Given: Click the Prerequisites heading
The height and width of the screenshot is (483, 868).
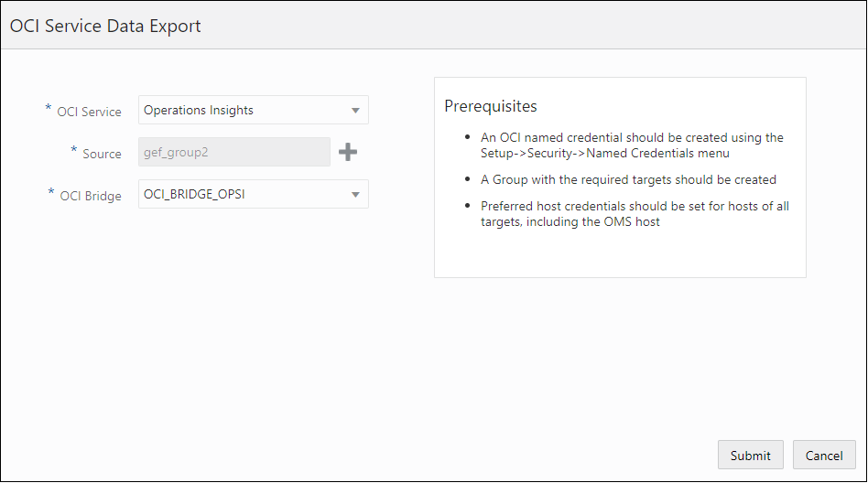Looking at the screenshot, I should [x=491, y=106].
